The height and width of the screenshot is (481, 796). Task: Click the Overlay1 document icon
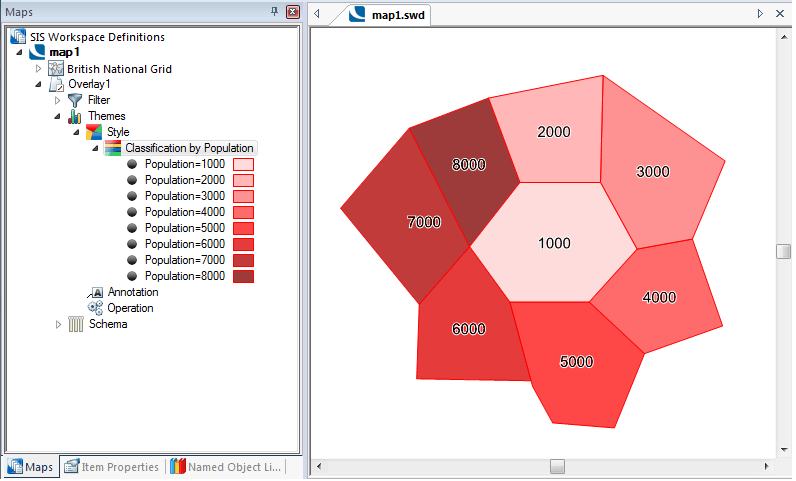(x=57, y=84)
